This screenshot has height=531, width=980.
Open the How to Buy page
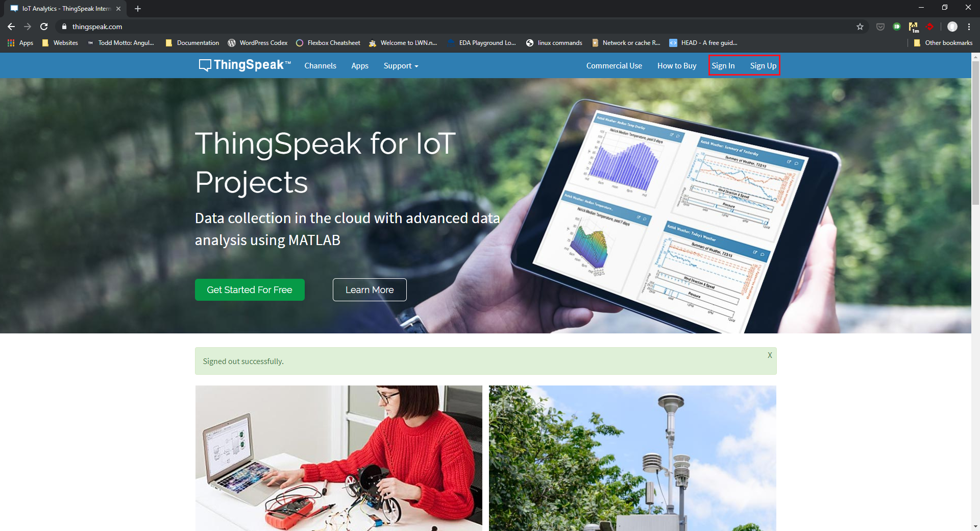(677, 66)
